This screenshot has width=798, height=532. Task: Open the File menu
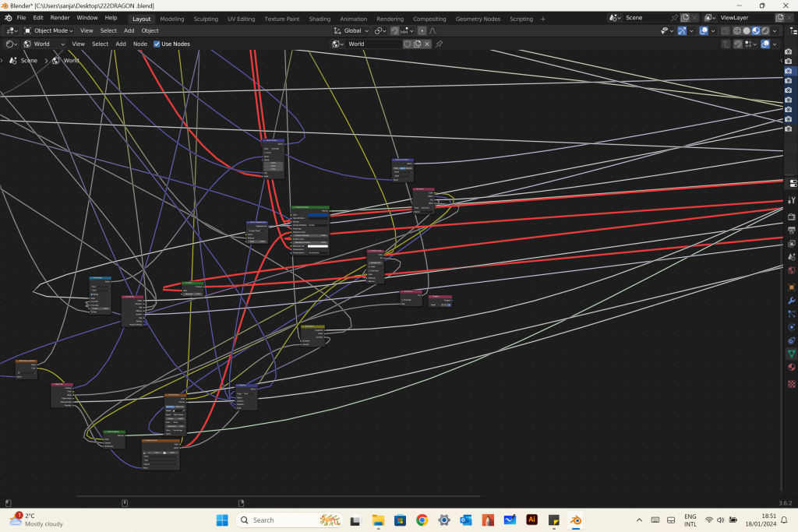(21, 18)
